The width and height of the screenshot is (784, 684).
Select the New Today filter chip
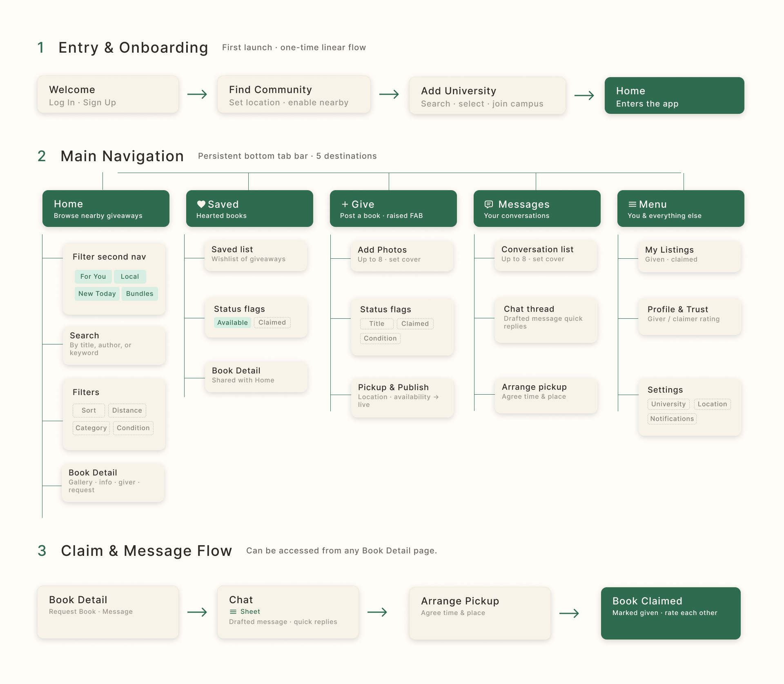point(97,293)
